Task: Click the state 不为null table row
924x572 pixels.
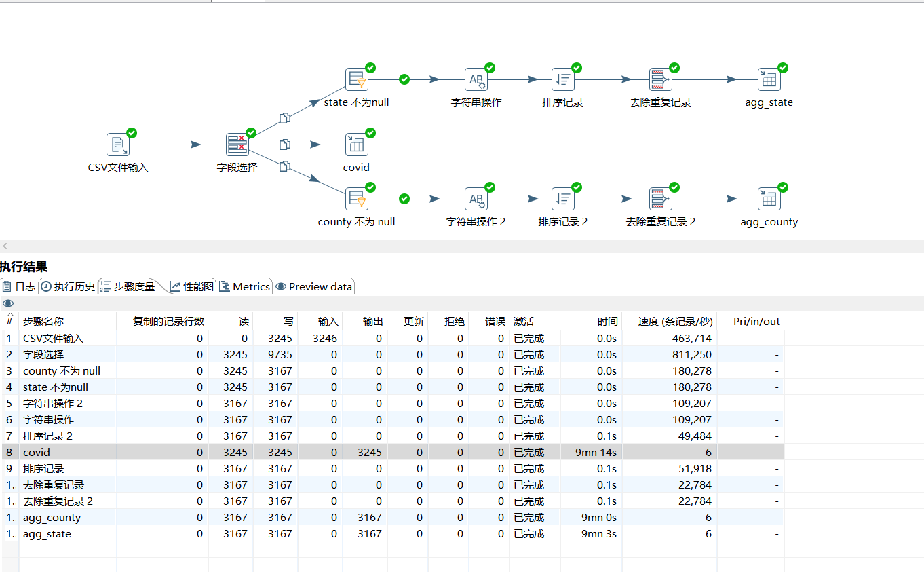Action: tap(392, 387)
